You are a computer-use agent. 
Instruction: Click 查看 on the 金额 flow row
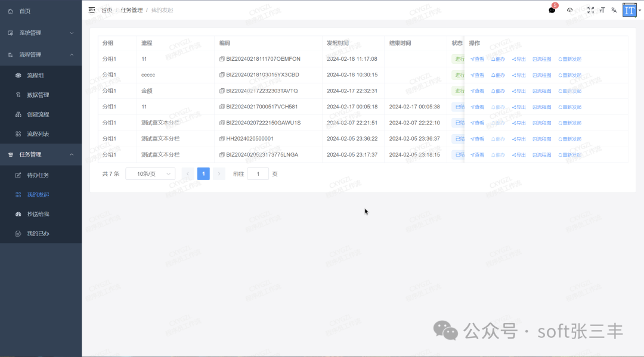[476, 91]
